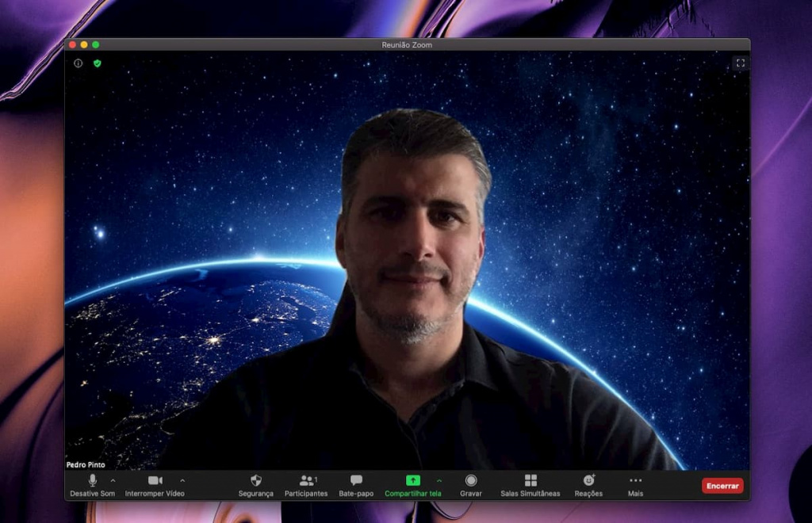Start sharing with Compartilhar tela

(412, 486)
